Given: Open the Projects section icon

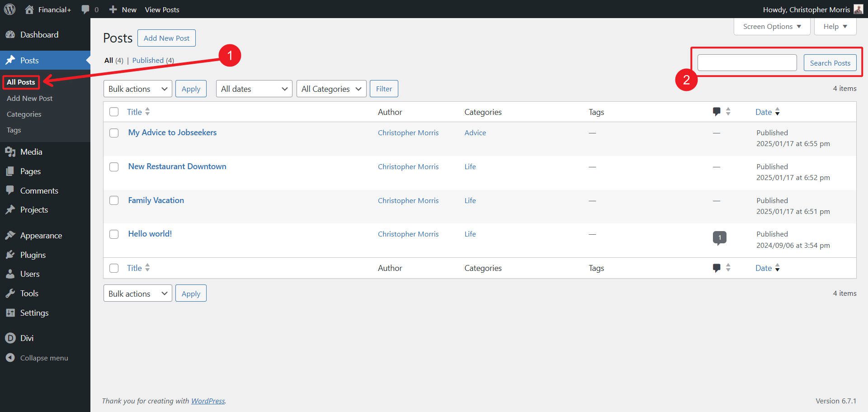Looking at the screenshot, I should (10, 209).
